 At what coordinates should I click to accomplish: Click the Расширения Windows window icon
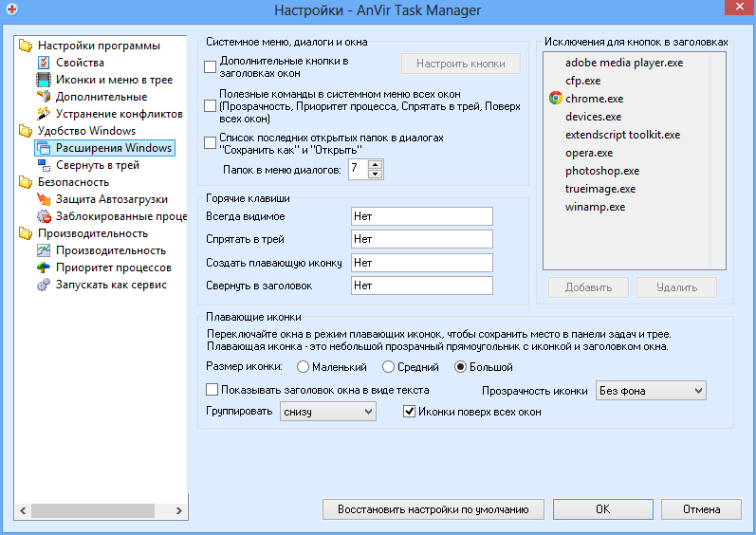click(44, 148)
